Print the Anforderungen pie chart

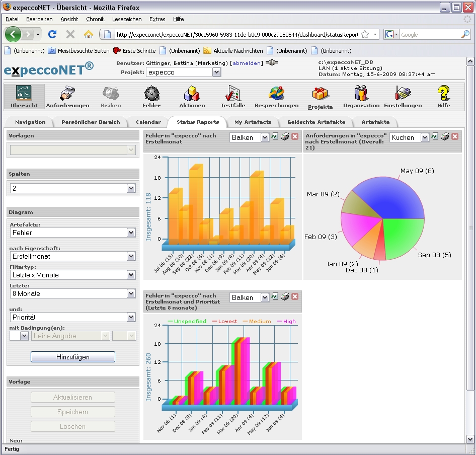tap(445, 137)
